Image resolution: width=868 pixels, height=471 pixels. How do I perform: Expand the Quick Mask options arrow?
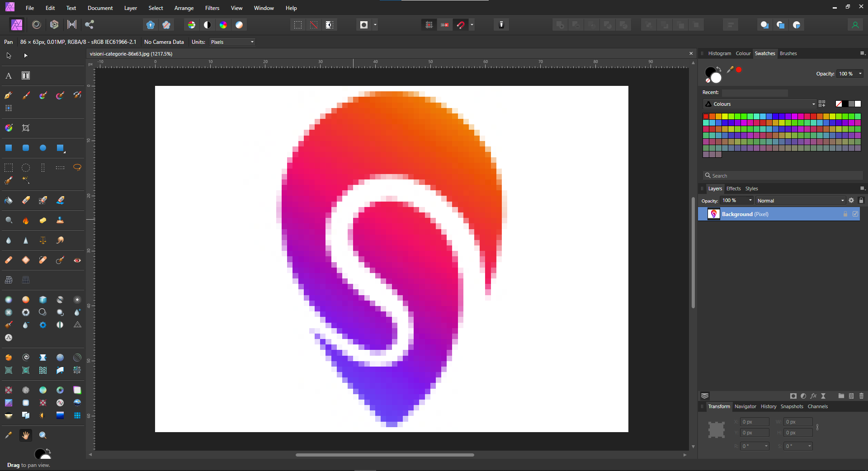click(x=375, y=25)
